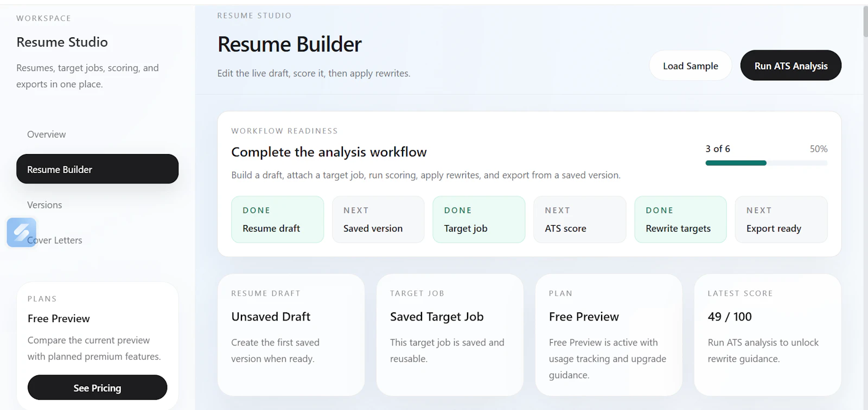Select the ATS score workflow step
Screen dimensions: 868x410
580,220
